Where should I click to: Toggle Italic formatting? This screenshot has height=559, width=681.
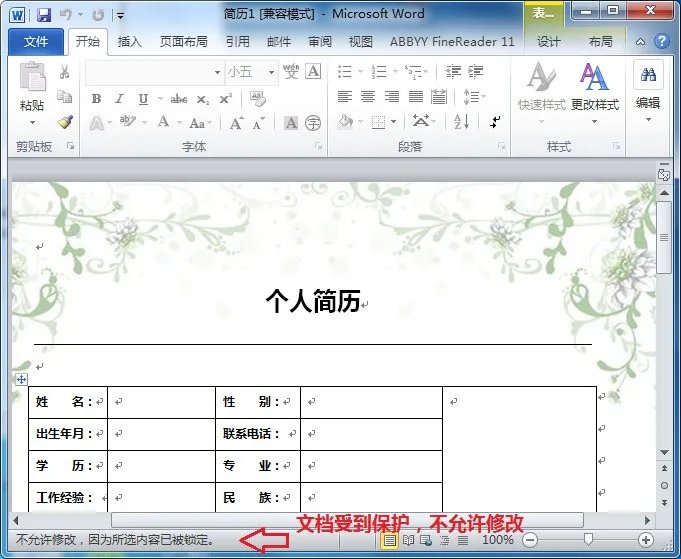click(119, 99)
